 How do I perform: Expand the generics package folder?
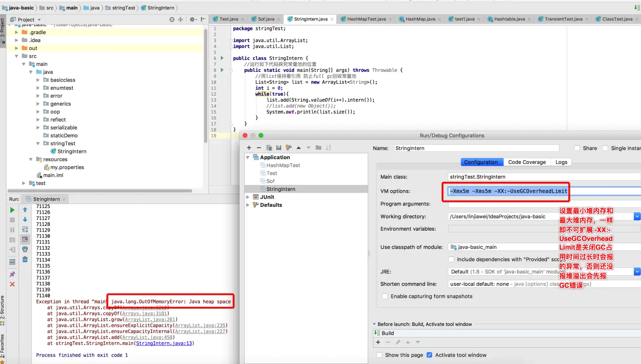click(x=38, y=104)
